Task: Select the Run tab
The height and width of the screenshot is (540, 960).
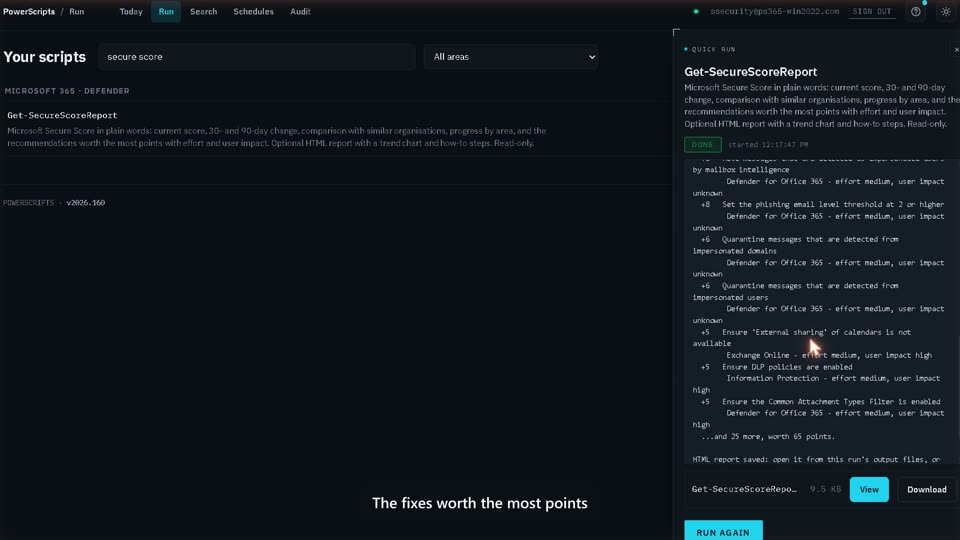Action: (166, 12)
